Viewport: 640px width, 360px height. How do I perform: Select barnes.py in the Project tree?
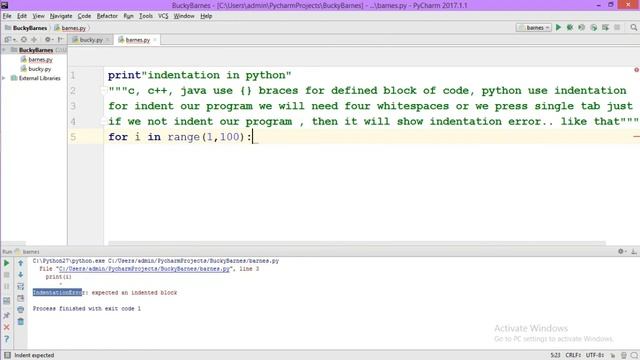pyautogui.click(x=36, y=60)
